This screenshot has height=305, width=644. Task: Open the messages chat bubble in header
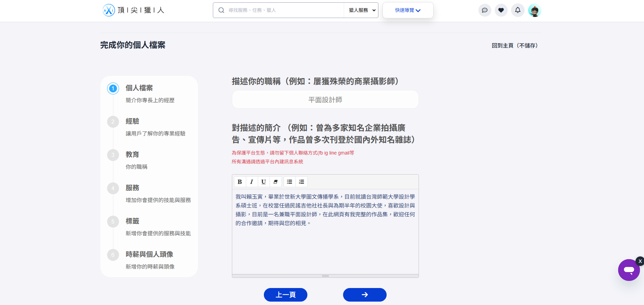485,10
